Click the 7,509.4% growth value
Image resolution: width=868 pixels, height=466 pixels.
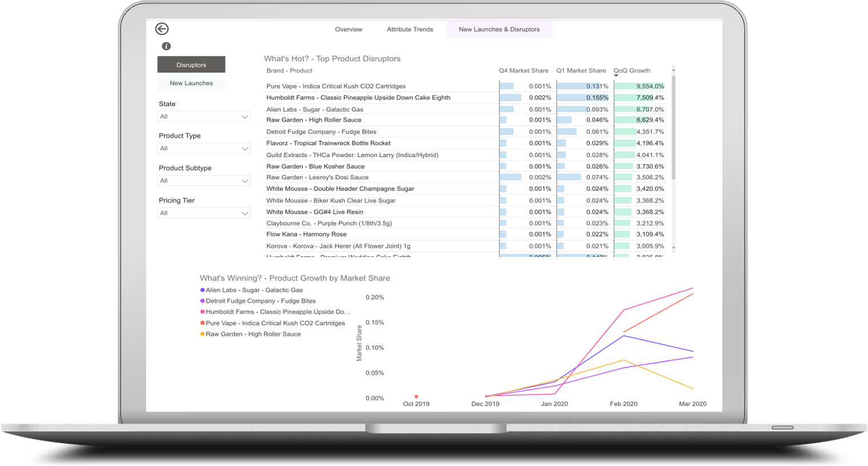[650, 98]
